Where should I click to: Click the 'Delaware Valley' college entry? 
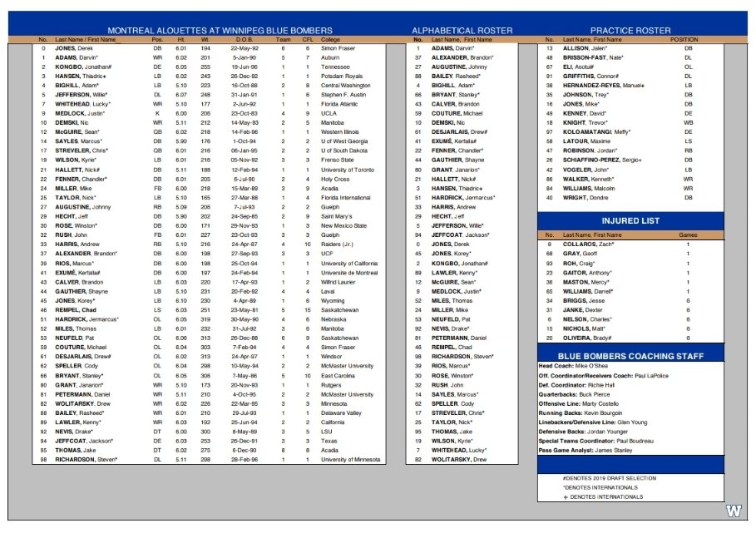[341, 412]
